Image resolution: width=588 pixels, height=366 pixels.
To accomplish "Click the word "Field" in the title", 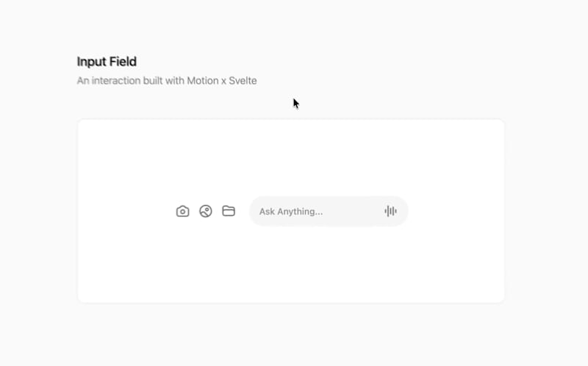I will click(x=122, y=62).
